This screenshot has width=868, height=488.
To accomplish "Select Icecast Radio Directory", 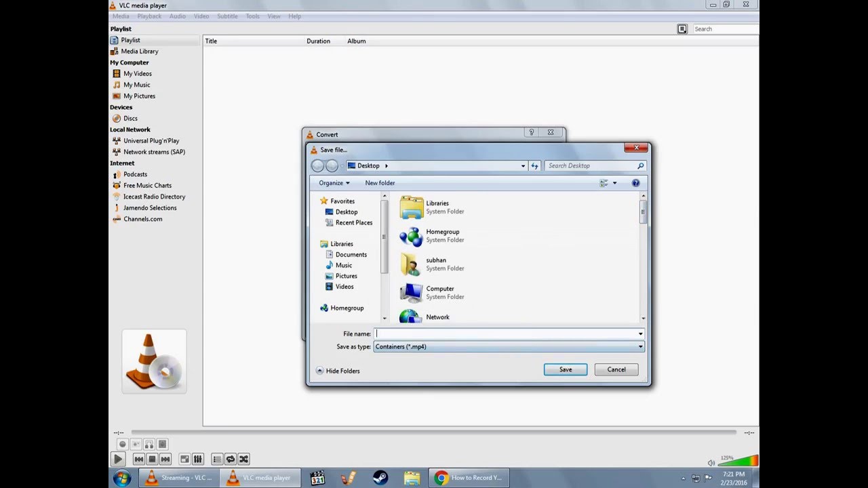I will click(154, 197).
